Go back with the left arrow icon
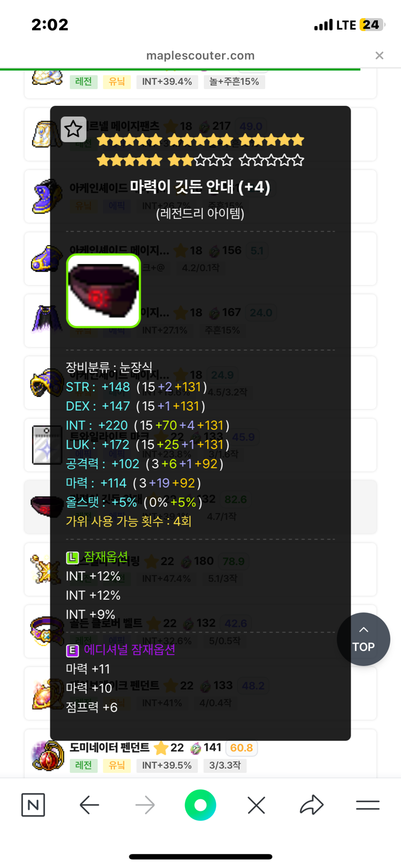 pos(89,805)
